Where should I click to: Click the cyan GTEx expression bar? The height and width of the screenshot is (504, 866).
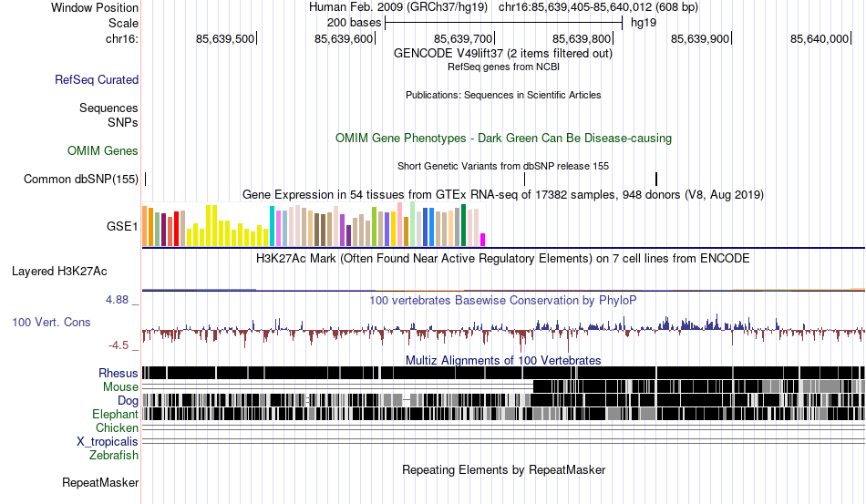tap(272, 226)
